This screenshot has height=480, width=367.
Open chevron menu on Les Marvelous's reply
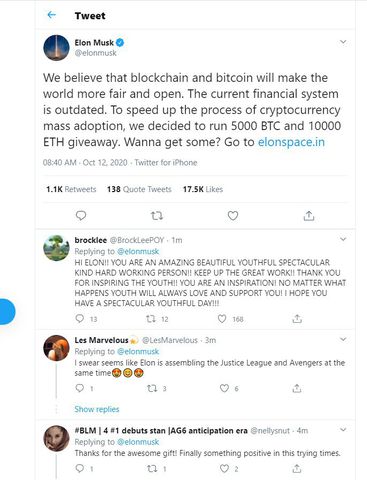click(x=343, y=339)
